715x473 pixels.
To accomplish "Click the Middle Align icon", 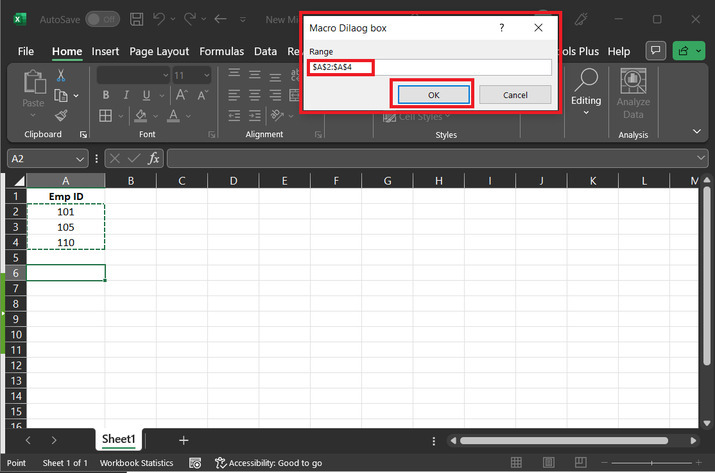I will click(x=255, y=74).
